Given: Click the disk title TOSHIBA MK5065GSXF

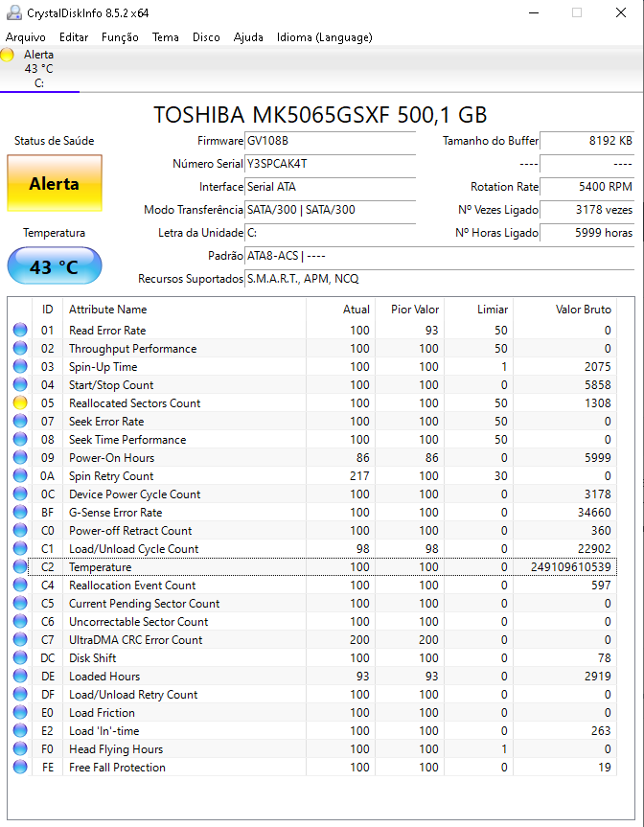Looking at the screenshot, I should click(320, 115).
